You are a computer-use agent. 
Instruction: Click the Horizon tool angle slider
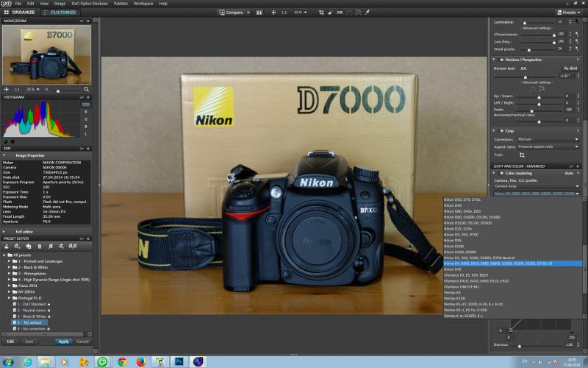[x=525, y=77]
